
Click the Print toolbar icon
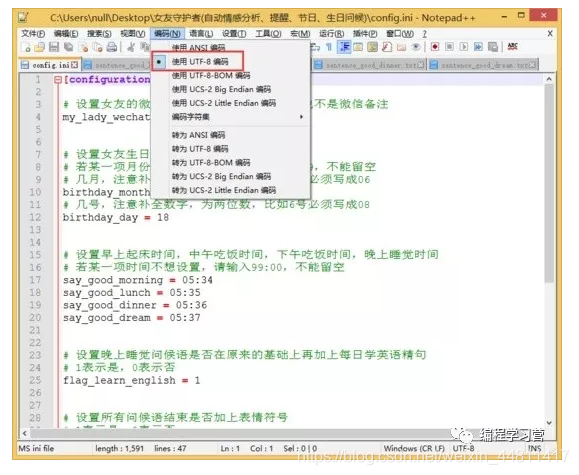pyautogui.click(x=112, y=47)
